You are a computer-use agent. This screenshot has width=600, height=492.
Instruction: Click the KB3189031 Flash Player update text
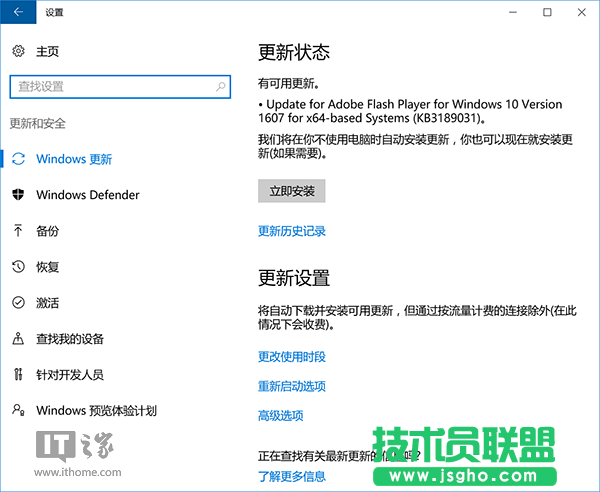[410, 111]
